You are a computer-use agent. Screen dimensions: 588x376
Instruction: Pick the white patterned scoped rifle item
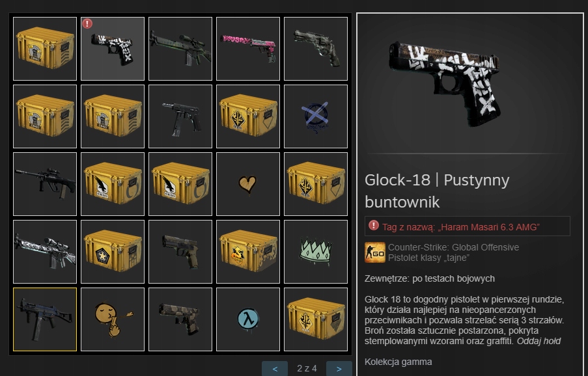pyautogui.click(x=45, y=252)
